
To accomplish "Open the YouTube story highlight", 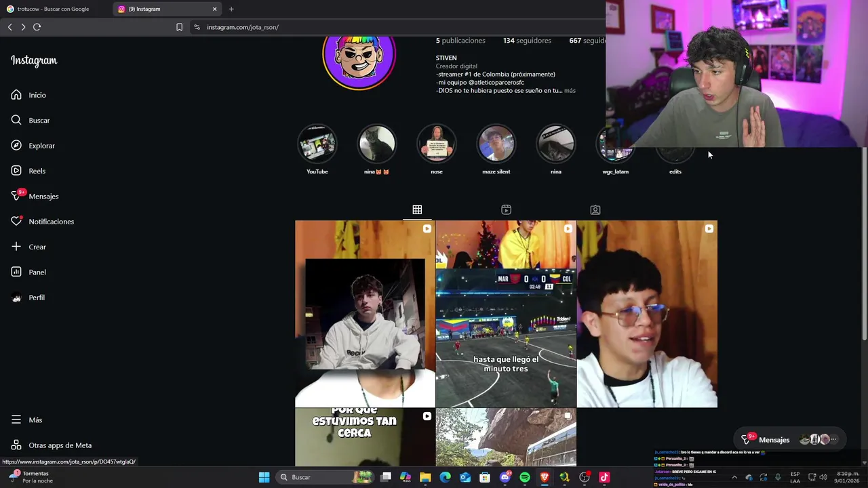I will pos(317,144).
